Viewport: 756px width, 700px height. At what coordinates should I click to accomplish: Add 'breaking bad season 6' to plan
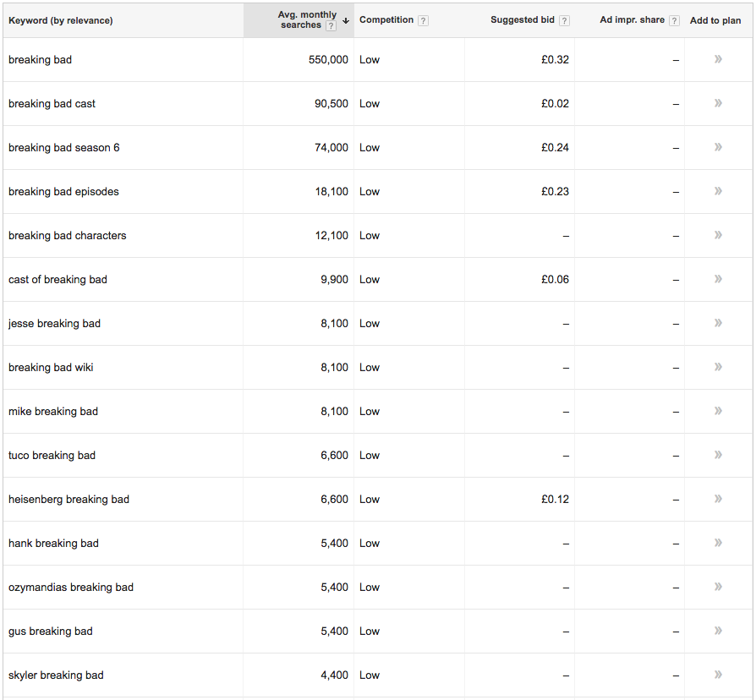[x=718, y=148]
